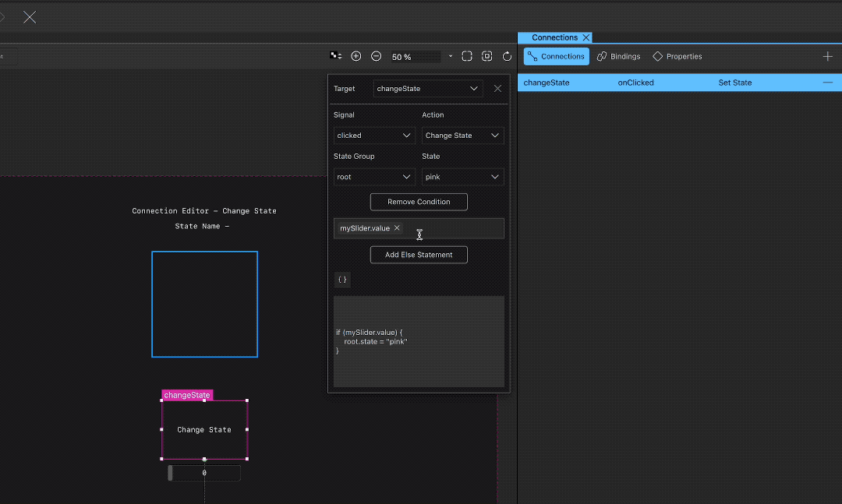Open the State dropdown set to pink

(462, 176)
